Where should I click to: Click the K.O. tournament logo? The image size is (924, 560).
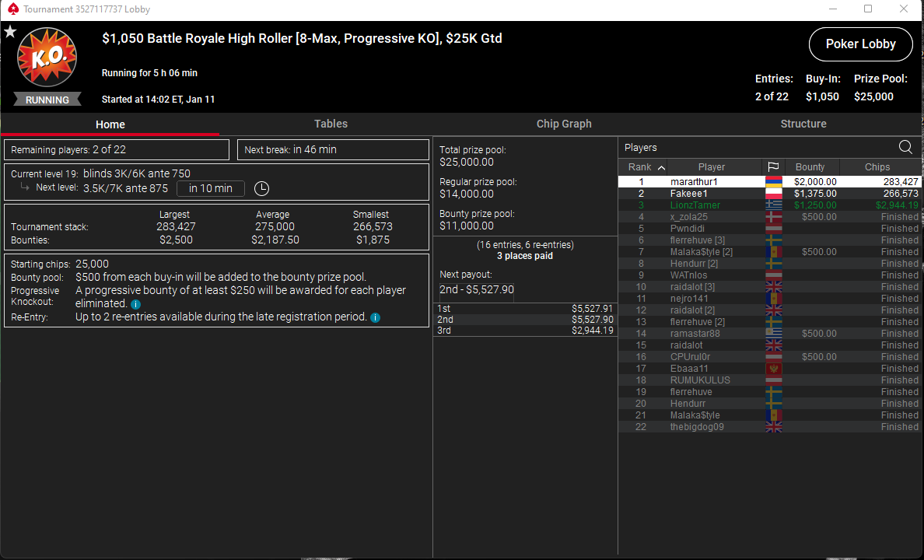(x=47, y=58)
